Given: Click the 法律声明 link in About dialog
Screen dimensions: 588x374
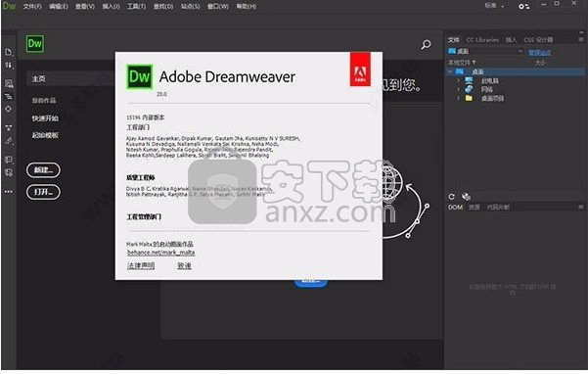Looking at the screenshot, I should (x=141, y=265).
